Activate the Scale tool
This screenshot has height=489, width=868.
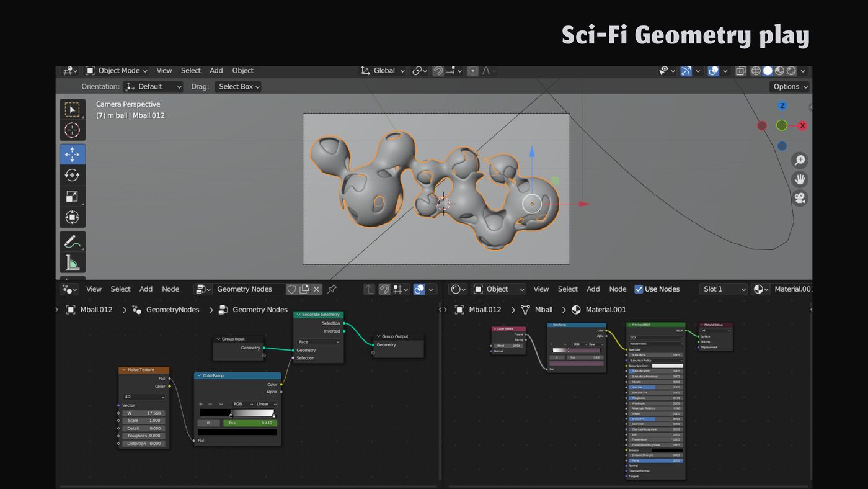point(73,197)
